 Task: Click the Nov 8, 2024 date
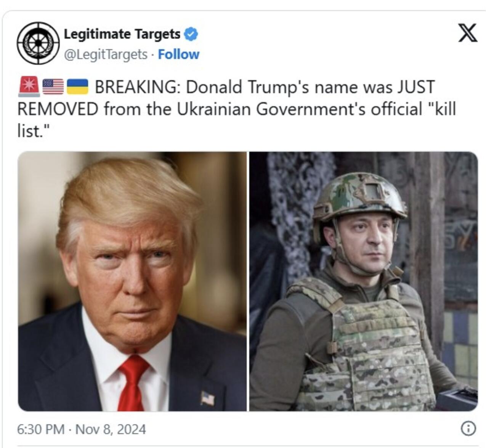(x=111, y=429)
